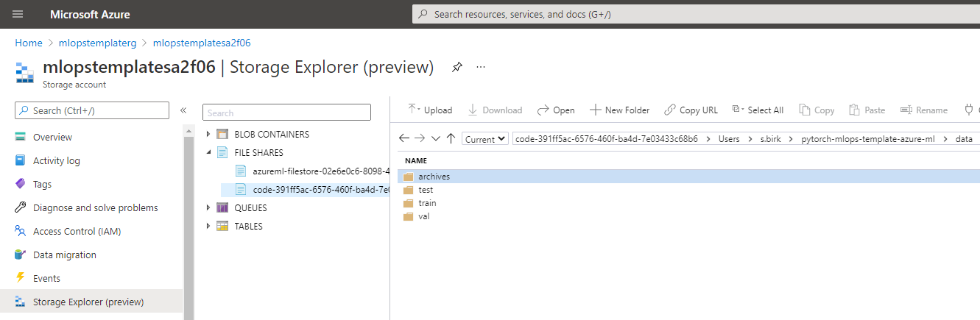Select the val folder row
Image resolution: width=980 pixels, height=320 pixels.
tap(688, 216)
